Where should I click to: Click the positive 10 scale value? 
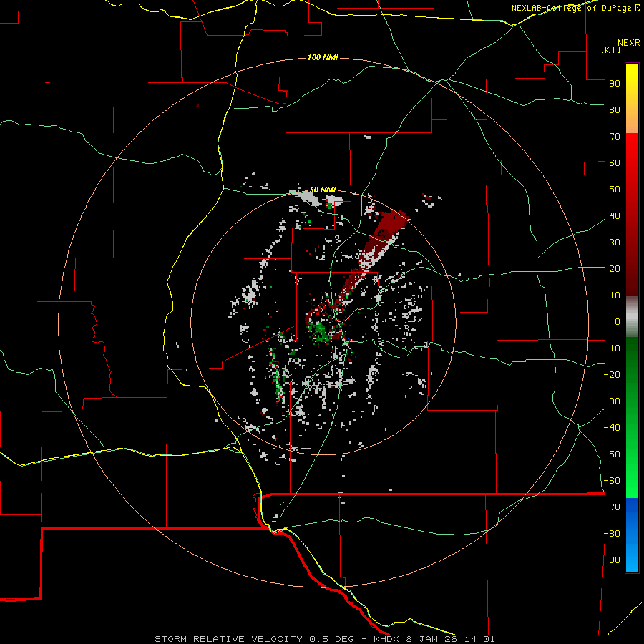[x=615, y=296]
